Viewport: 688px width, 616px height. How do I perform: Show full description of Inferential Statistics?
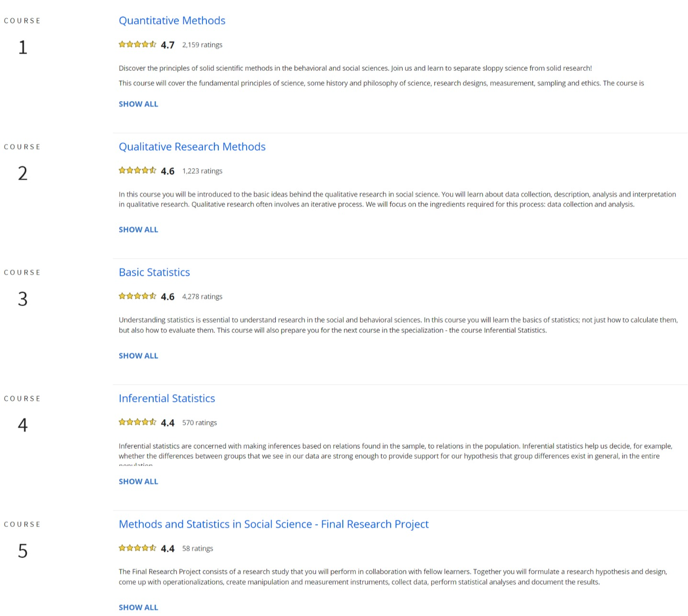138,481
